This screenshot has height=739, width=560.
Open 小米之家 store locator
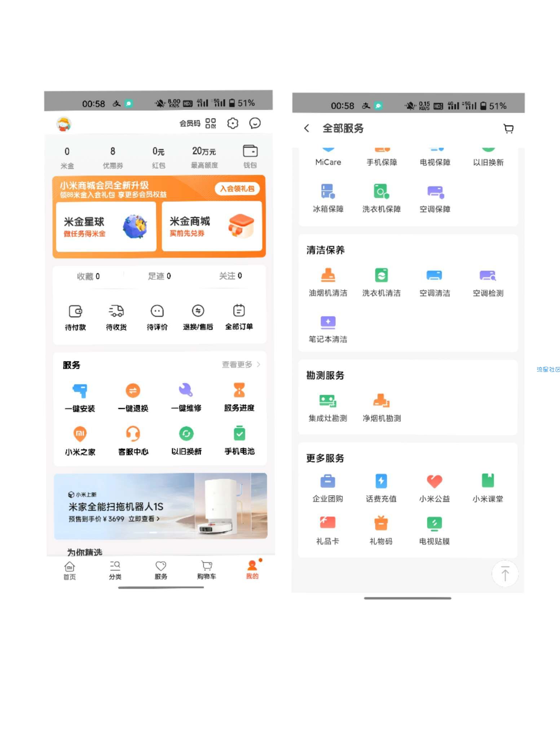click(80, 441)
